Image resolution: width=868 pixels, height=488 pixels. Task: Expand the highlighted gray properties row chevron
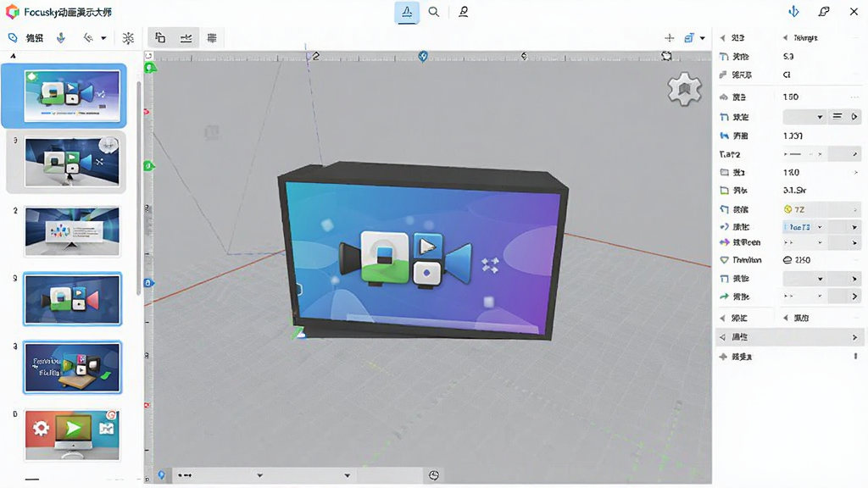854,337
